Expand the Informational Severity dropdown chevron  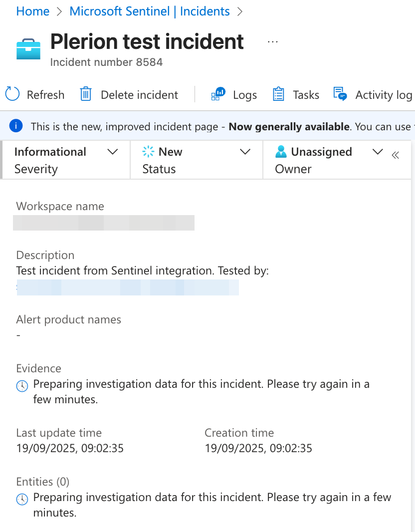113,152
